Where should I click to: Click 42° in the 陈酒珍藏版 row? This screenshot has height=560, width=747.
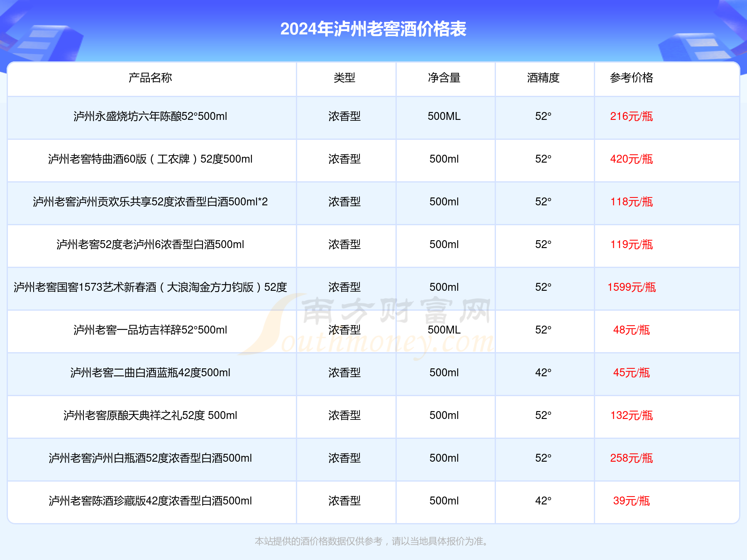click(543, 501)
